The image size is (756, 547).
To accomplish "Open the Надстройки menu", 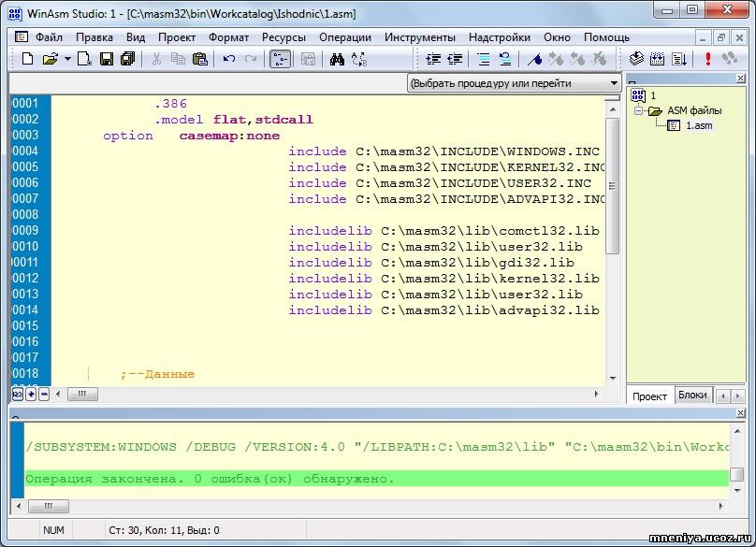I will 500,37.
